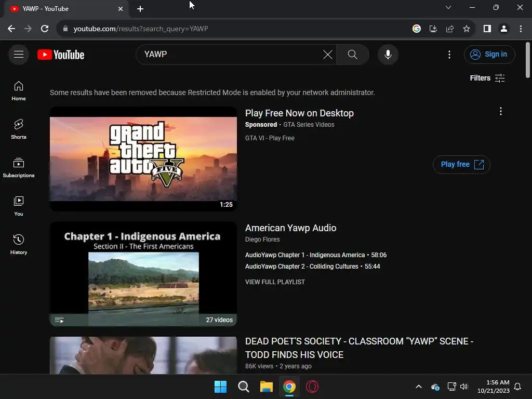
Task: Select the YAWP - YouTube tab
Action: tap(66, 9)
